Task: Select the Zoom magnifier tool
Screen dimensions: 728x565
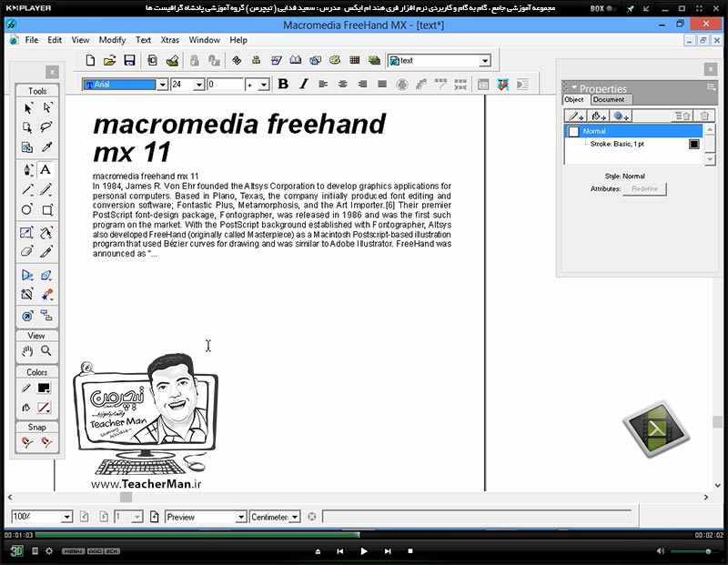Action: [46, 350]
